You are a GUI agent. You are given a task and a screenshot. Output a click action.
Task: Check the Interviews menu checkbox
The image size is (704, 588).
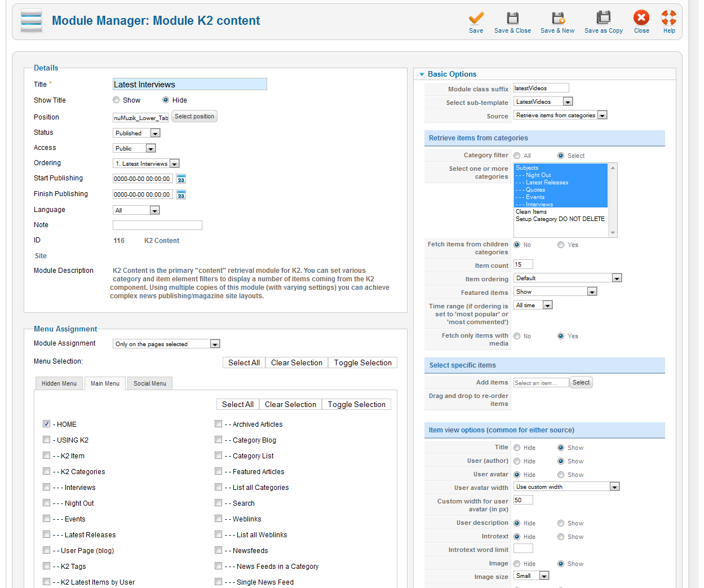coord(46,487)
